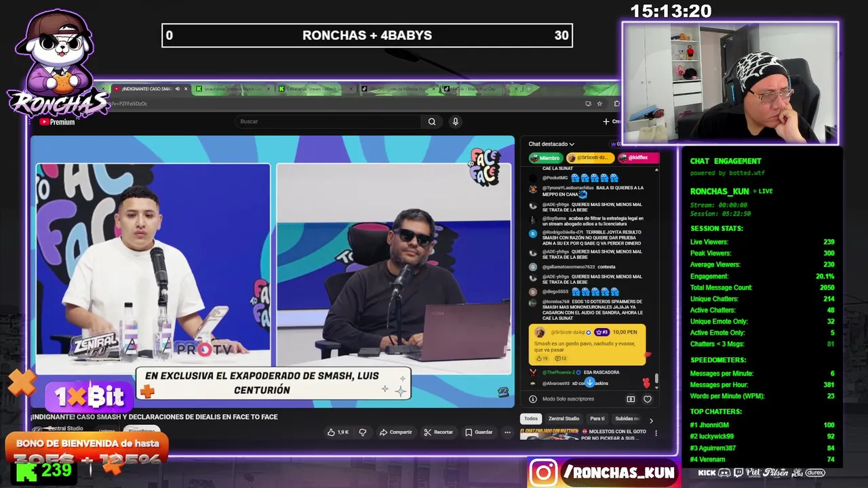The height and width of the screenshot is (488, 868).
Task: Bookmark page with the star icon
Action: click(599, 104)
